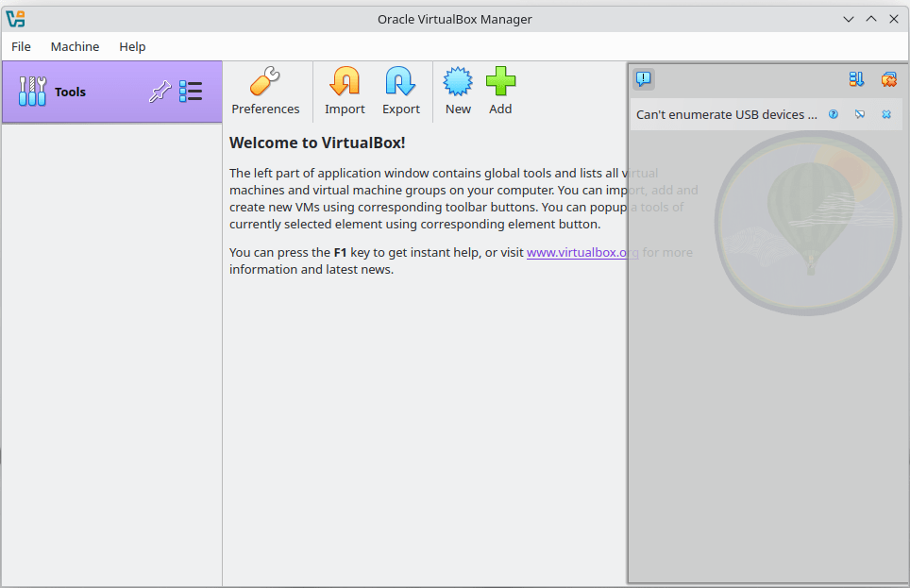Viewport: 910px width, 588px height.
Task: Toggle the notification center speech bubble
Action: (x=644, y=78)
